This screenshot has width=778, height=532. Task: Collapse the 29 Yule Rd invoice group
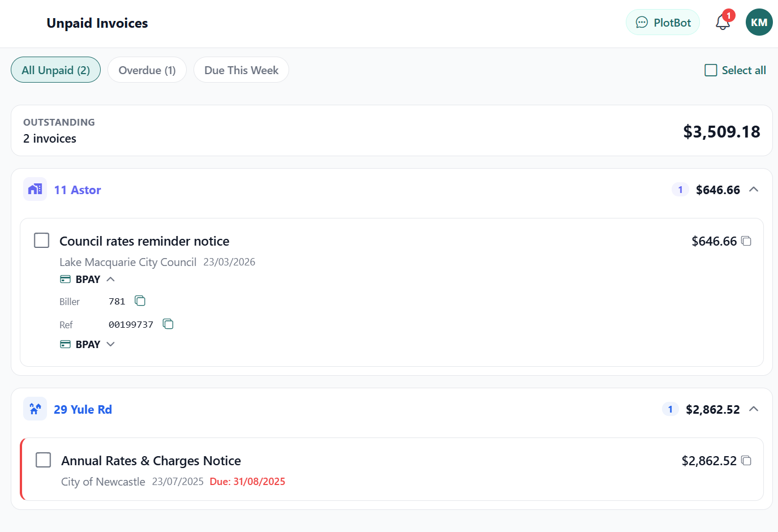coord(754,409)
